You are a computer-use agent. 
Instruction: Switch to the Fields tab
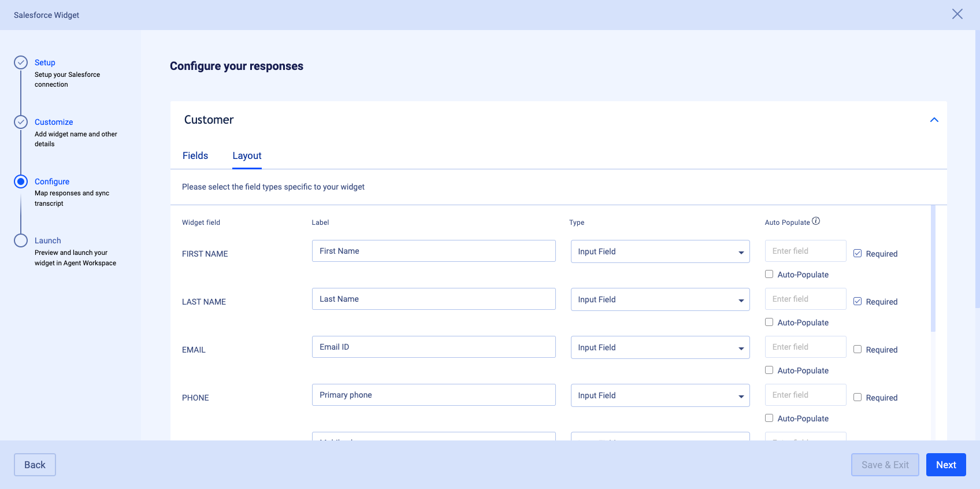195,155
